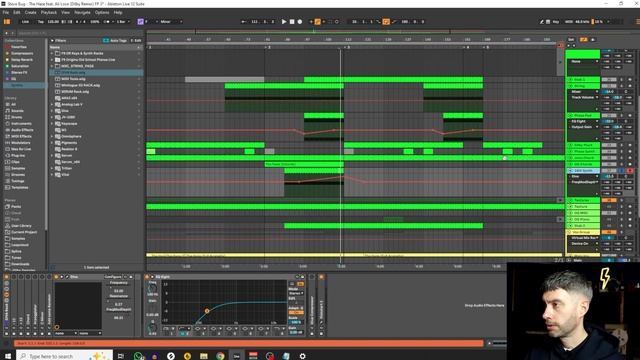Open the root note F dropdown

(150, 22)
